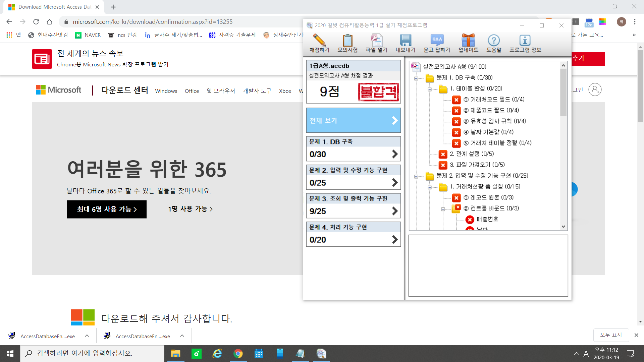
Task: Open the Office menu in 다운로드 센터
Action: point(192,91)
